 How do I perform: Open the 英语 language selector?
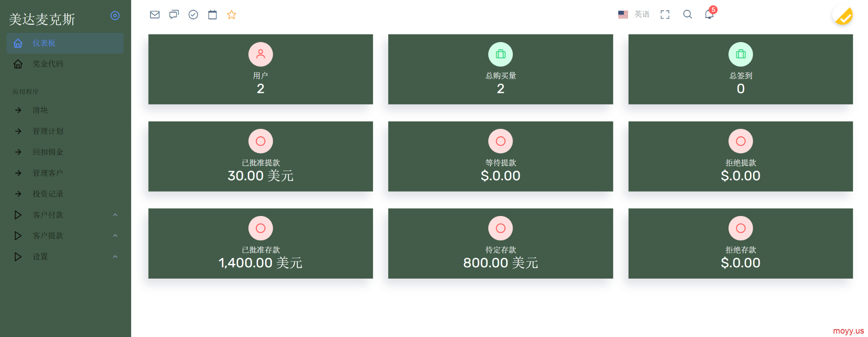pyautogui.click(x=634, y=14)
